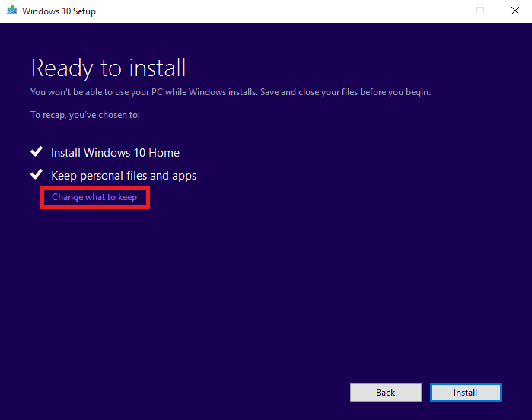
Task: Open the Change what to keep link
Action: click(94, 197)
